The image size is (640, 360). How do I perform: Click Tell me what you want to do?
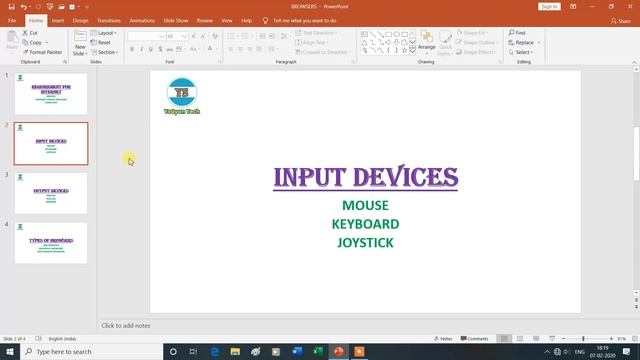pyautogui.click(x=304, y=21)
